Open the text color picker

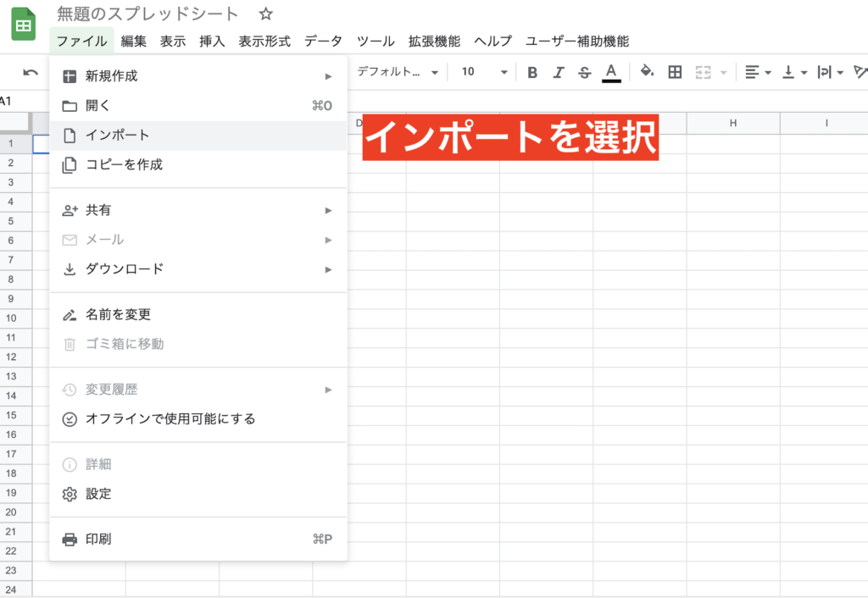tap(611, 72)
